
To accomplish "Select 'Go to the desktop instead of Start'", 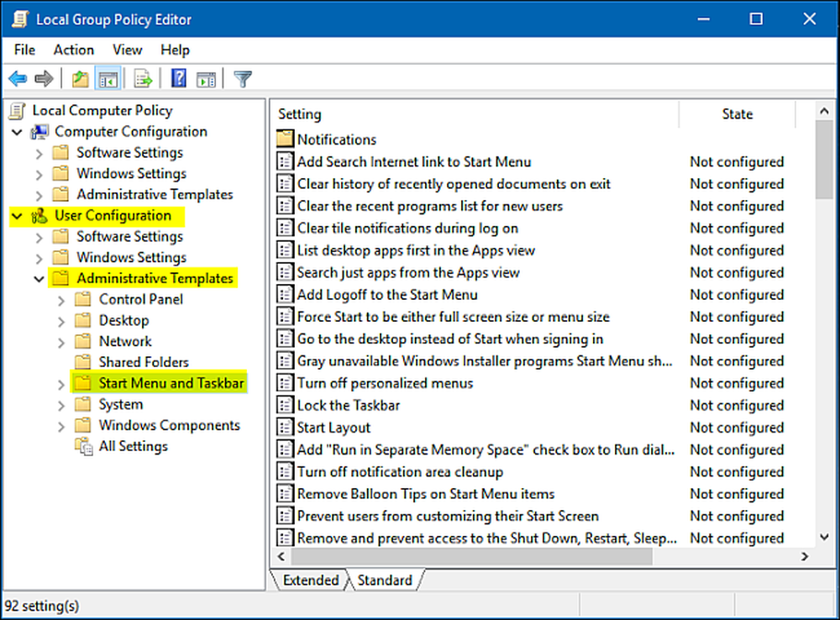I will pyautogui.click(x=450, y=339).
